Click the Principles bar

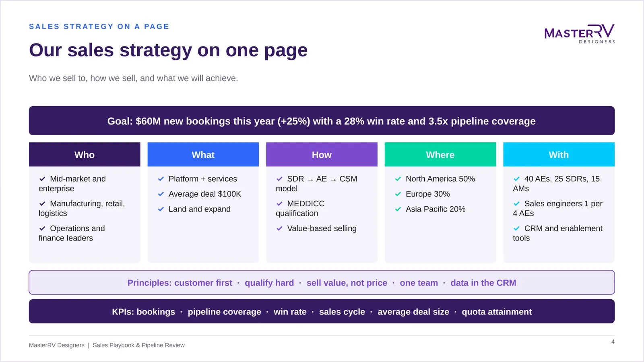(x=322, y=282)
